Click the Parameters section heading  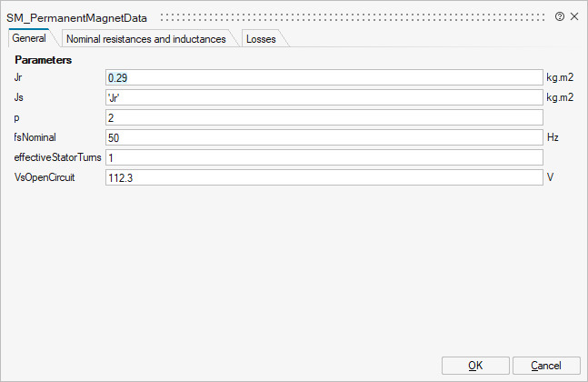pyautogui.click(x=44, y=59)
